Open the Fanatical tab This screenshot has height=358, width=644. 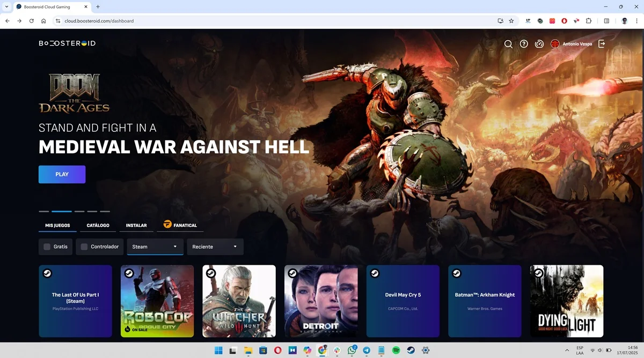[x=180, y=225]
